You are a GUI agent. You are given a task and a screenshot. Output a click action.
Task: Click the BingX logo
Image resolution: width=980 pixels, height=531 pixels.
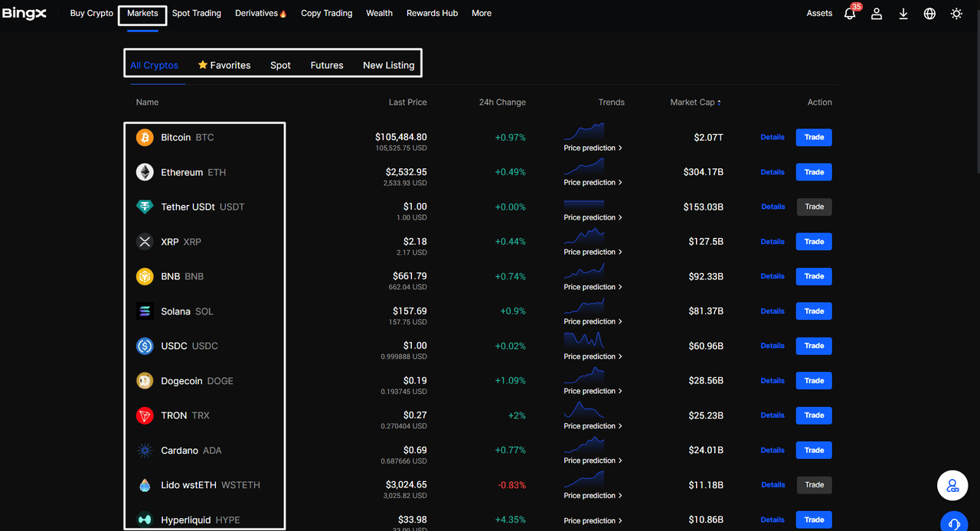[24, 14]
